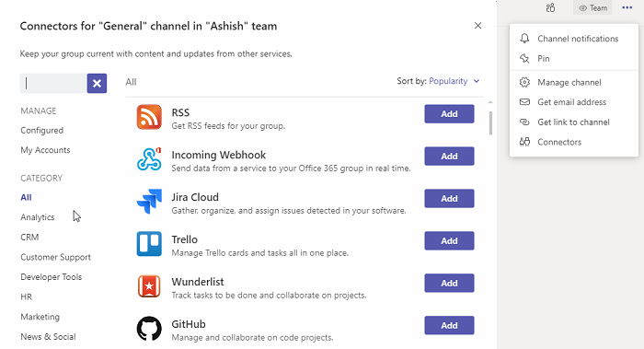Open Connectors from the channel menu
The image size is (644, 349).
pos(574,142)
